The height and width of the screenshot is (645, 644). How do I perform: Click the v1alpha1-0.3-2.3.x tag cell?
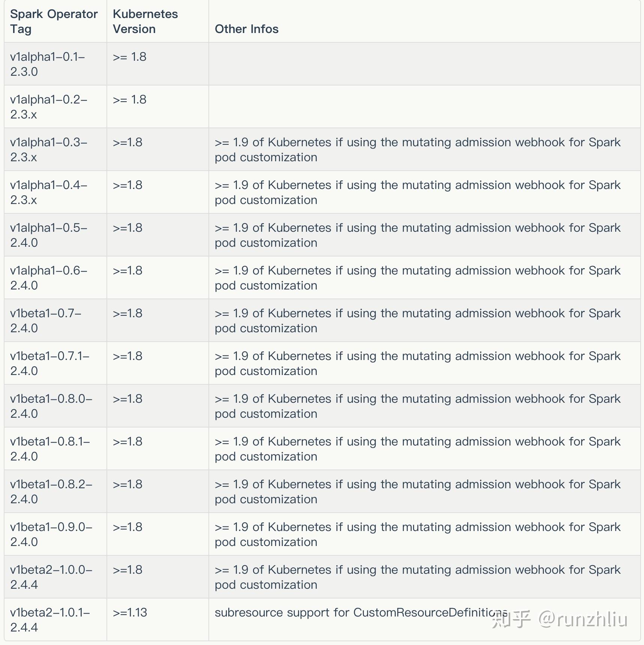[48, 150]
